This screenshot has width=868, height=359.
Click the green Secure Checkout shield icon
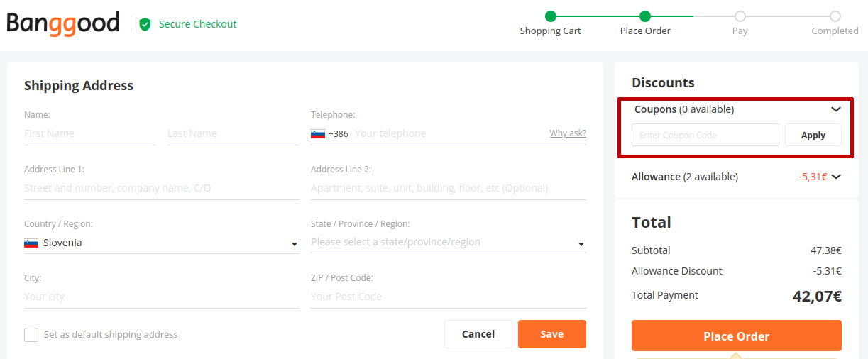tap(145, 24)
